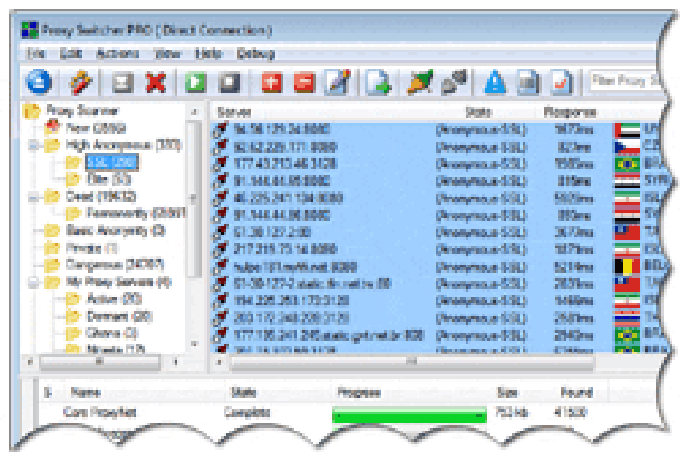Click the page with green plus icon
The image size is (680, 452).
click(379, 82)
